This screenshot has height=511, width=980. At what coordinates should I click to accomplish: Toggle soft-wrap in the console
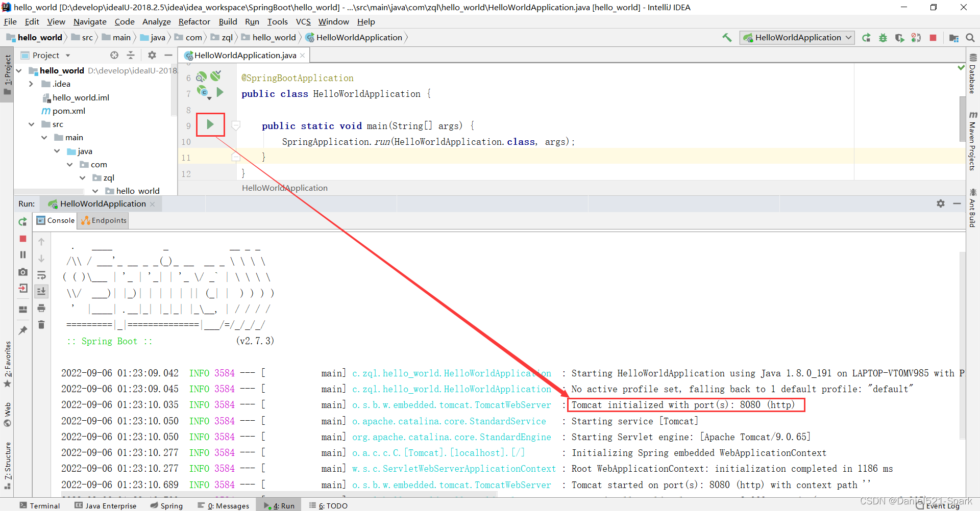(x=41, y=275)
